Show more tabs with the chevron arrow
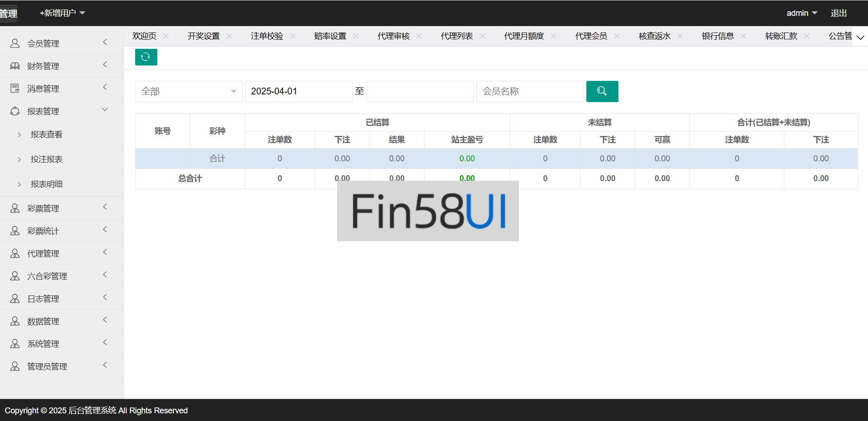Screen dimensions: 868x421 click(x=860, y=37)
